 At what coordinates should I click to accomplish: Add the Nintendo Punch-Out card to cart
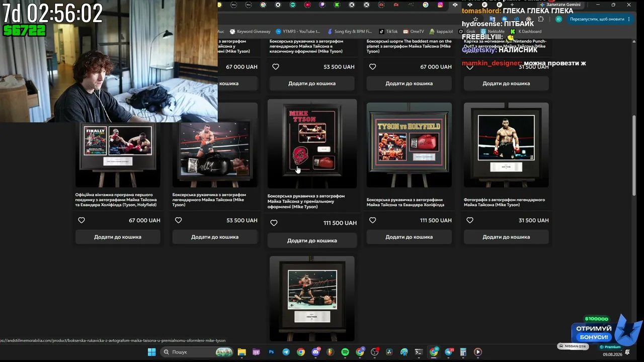pyautogui.click(x=506, y=83)
